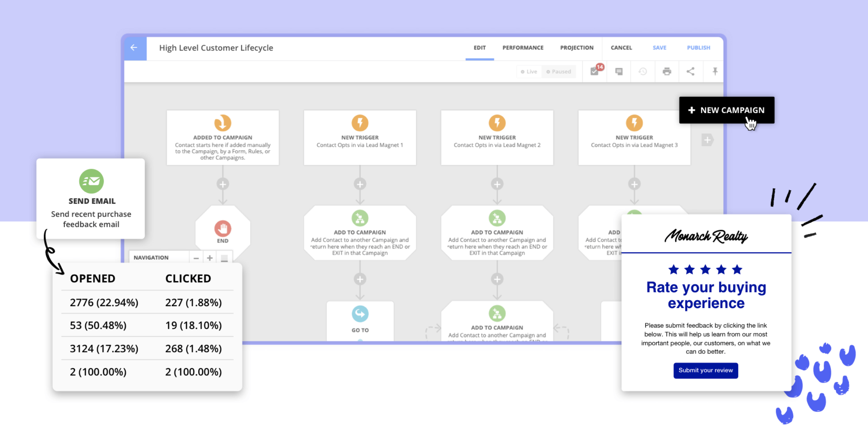Add step below Lead Magnet 1 trigger
The image size is (868, 440).
360,184
